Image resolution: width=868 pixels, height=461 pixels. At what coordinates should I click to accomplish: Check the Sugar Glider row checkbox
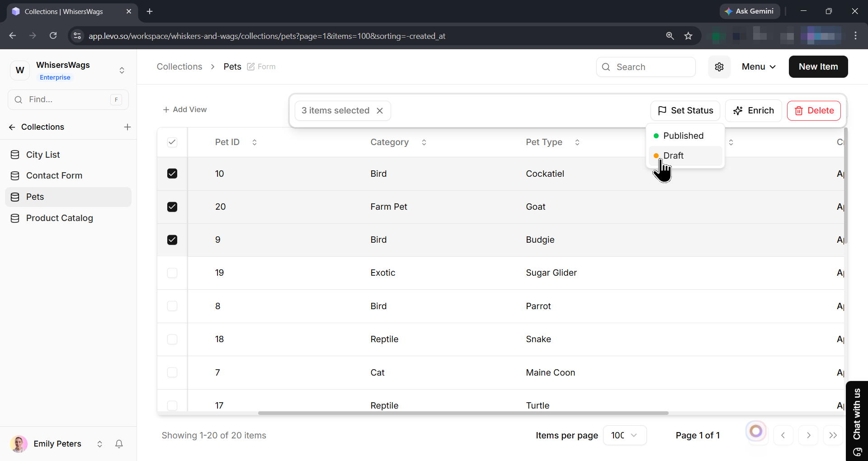point(172,273)
